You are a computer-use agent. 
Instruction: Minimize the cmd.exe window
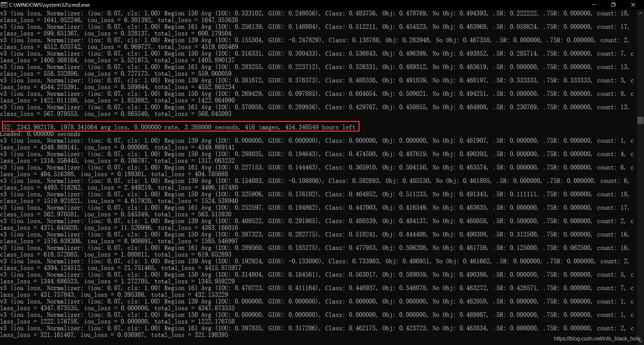tap(594, 5)
